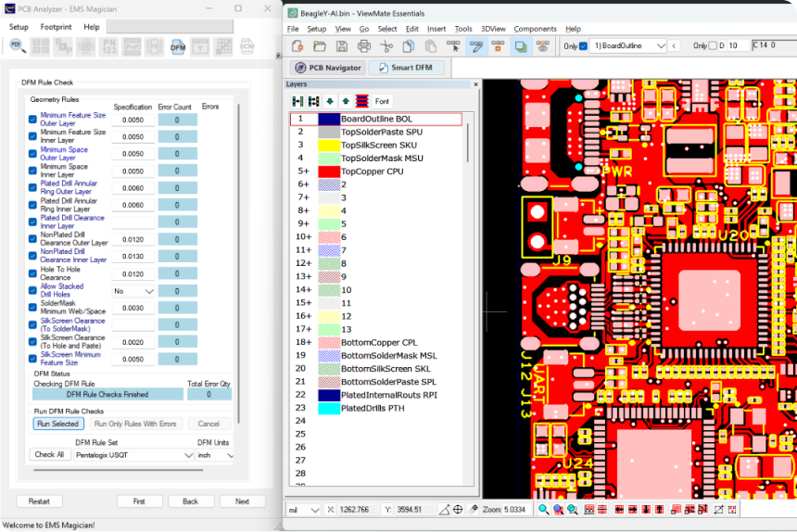Screen dimensions: 797x532
Task: Click the PCB inspect magnifier icon
Action: [18, 46]
